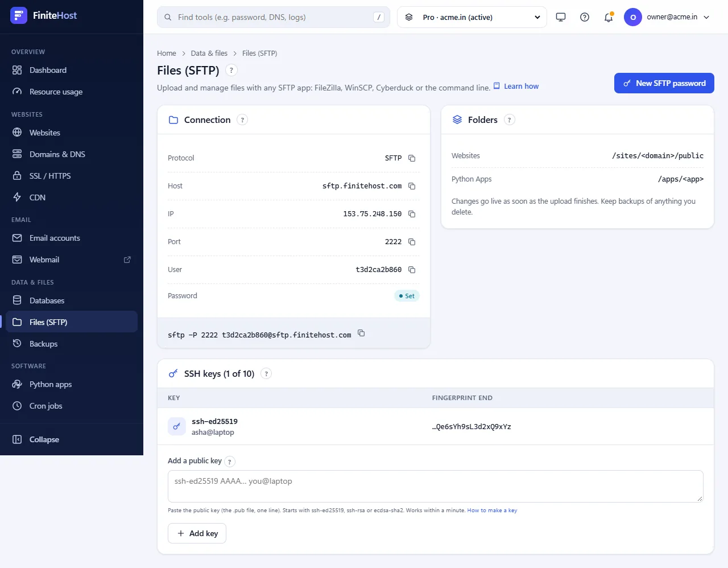Open the Learn how link

[516, 87]
